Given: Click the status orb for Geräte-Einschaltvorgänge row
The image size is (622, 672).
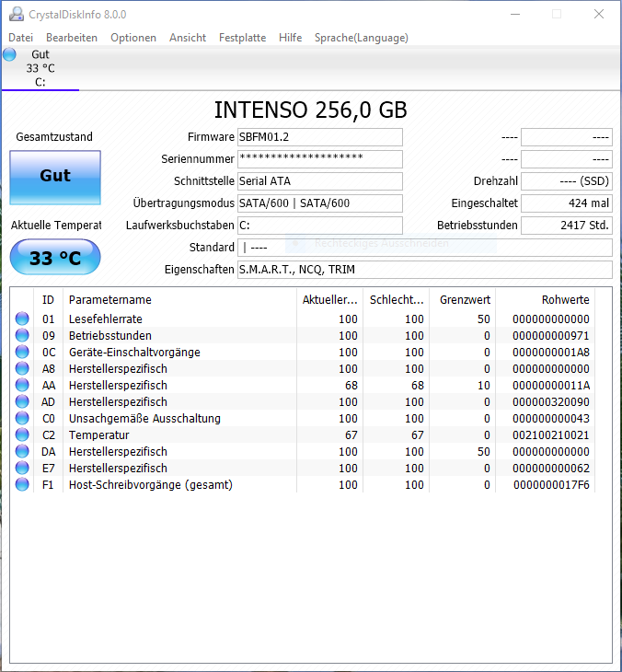Looking at the screenshot, I should (22, 352).
